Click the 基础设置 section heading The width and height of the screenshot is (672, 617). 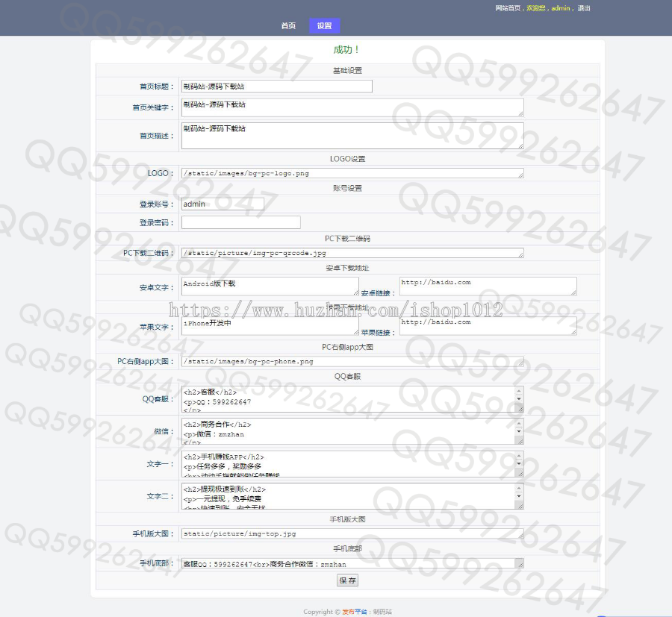(347, 70)
